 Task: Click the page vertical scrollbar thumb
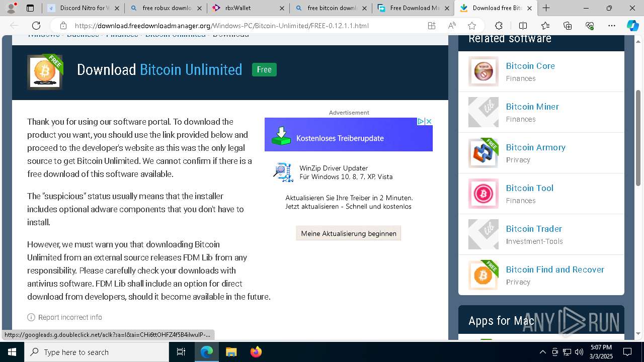[x=638, y=138]
